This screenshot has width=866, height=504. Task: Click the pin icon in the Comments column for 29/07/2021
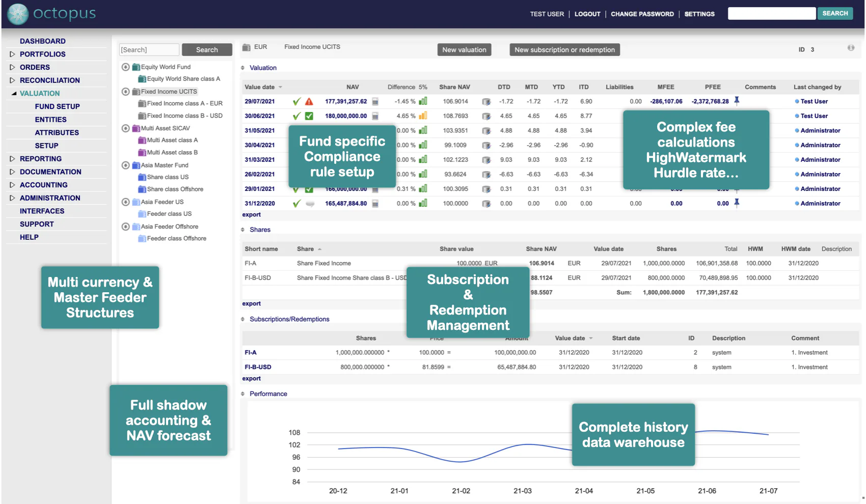tap(737, 101)
